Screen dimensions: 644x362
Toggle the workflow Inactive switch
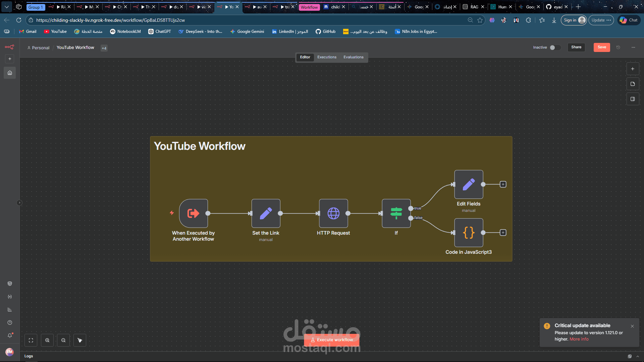tap(555, 48)
